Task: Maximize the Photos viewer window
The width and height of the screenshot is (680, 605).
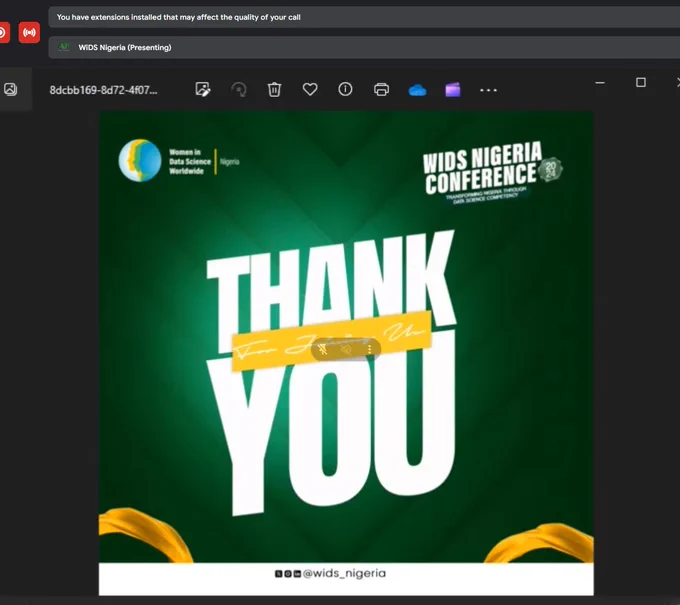Action: [x=641, y=82]
